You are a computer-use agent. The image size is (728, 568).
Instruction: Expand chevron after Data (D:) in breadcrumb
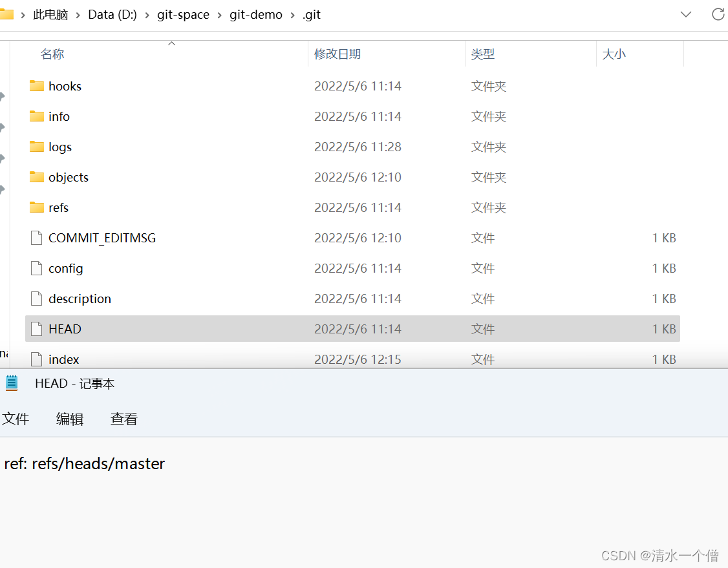click(x=147, y=16)
